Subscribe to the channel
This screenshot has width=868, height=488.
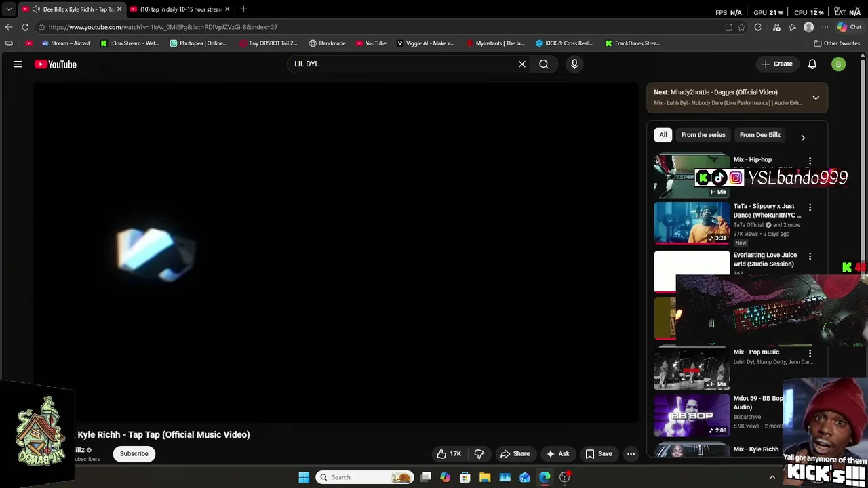tap(134, 454)
